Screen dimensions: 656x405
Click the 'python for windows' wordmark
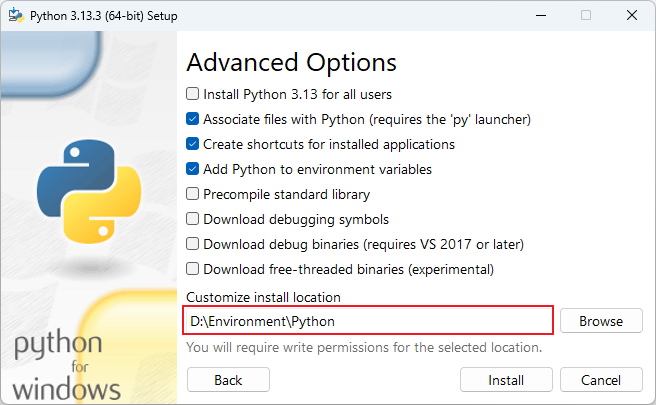coord(66,367)
